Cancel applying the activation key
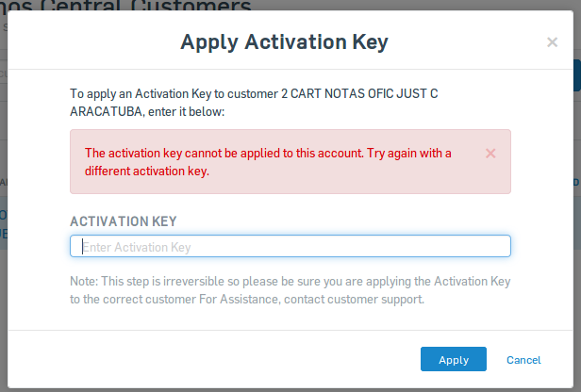The image size is (581, 392). [523, 360]
